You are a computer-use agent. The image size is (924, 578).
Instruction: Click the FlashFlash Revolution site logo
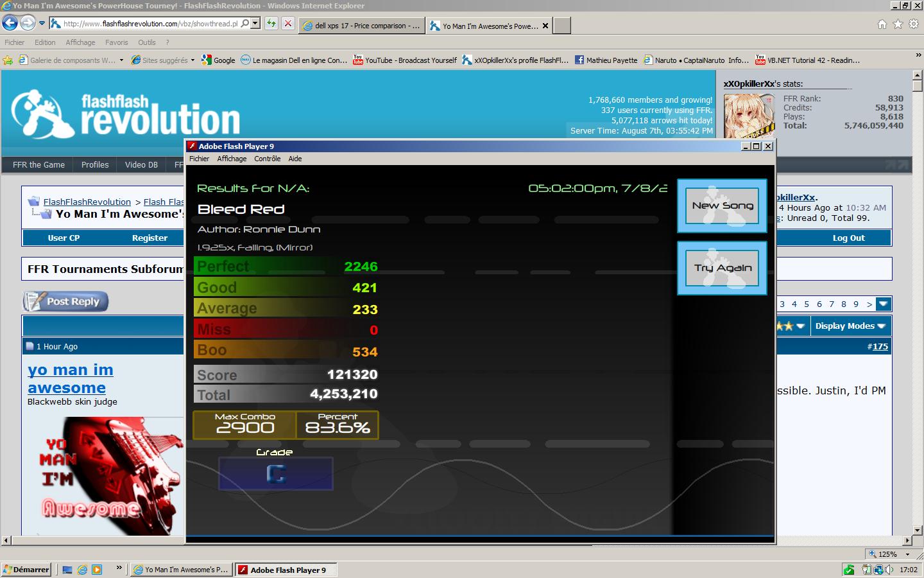[126, 114]
